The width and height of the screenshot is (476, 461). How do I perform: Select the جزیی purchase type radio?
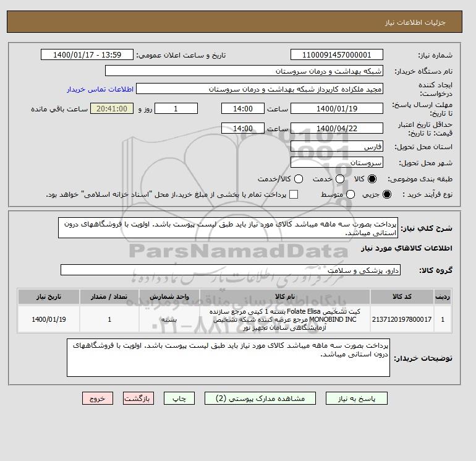click(x=387, y=194)
